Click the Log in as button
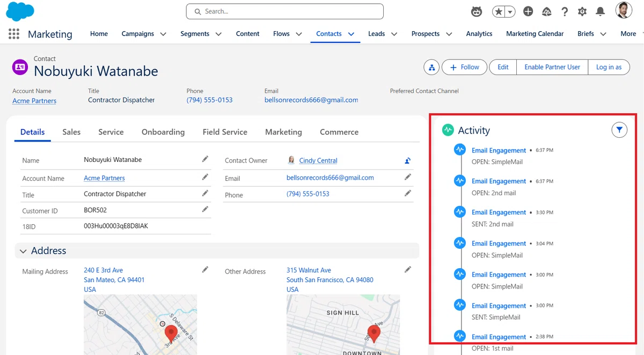Screen dimensions: 644x355 click(609, 67)
